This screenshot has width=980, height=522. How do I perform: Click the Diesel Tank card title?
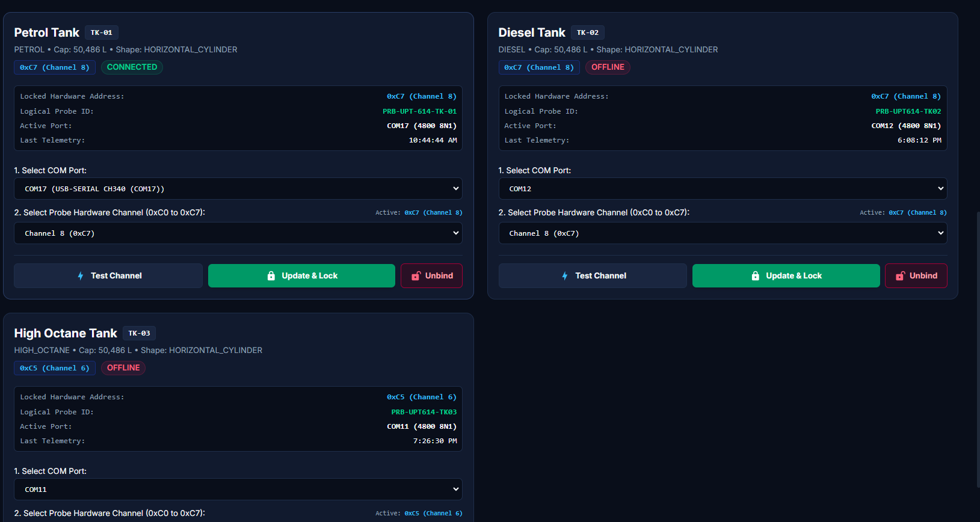click(532, 32)
